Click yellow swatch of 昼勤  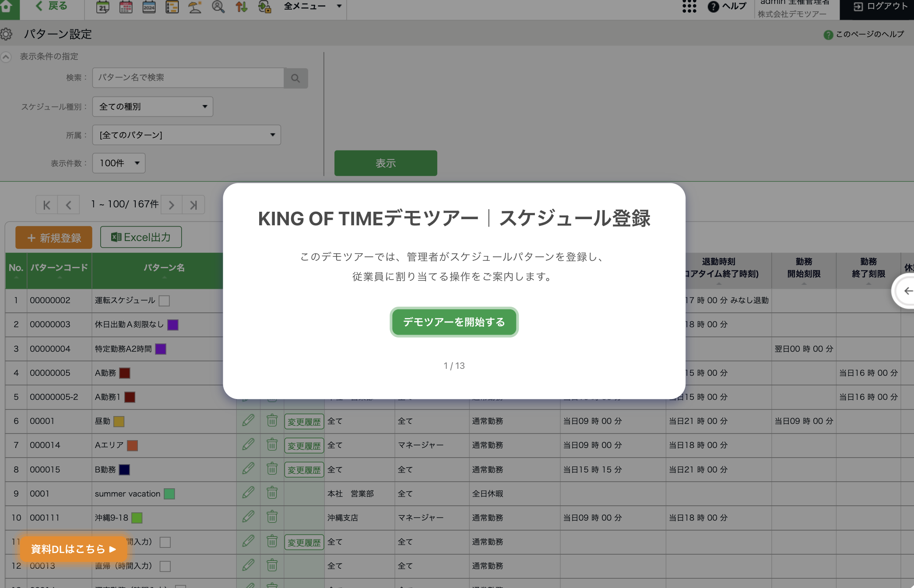(x=119, y=421)
